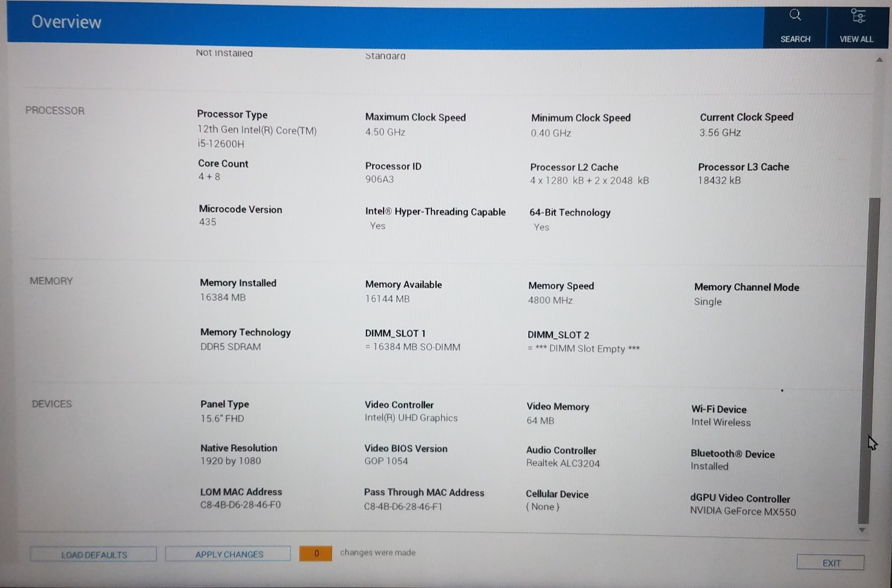Select the LOM MAC address C8-4B-D6-28-46-F0
This screenshot has height=588, width=892.
[240, 505]
